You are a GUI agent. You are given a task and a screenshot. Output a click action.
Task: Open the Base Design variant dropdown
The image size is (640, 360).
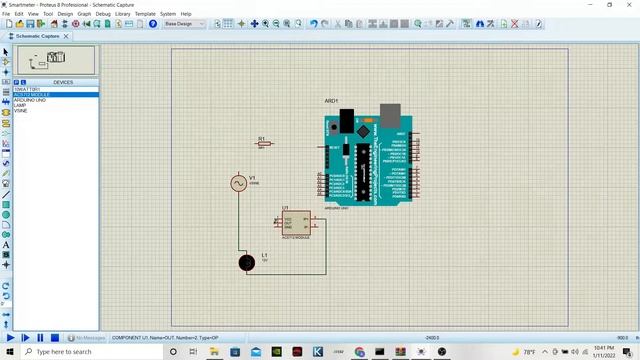click(184, 24)
